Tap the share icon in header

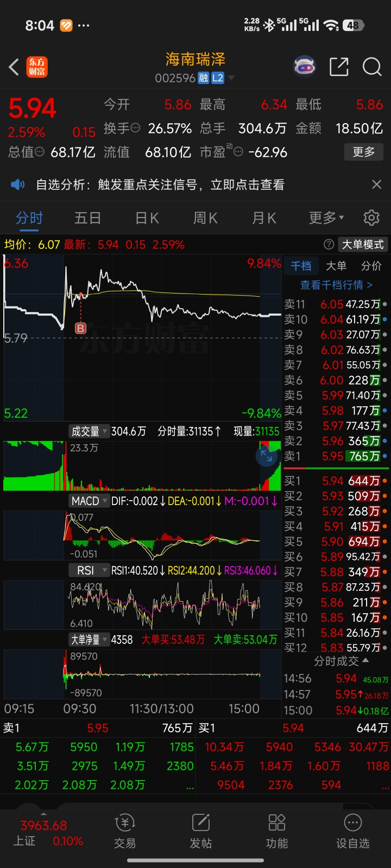[x=339, y=67]
